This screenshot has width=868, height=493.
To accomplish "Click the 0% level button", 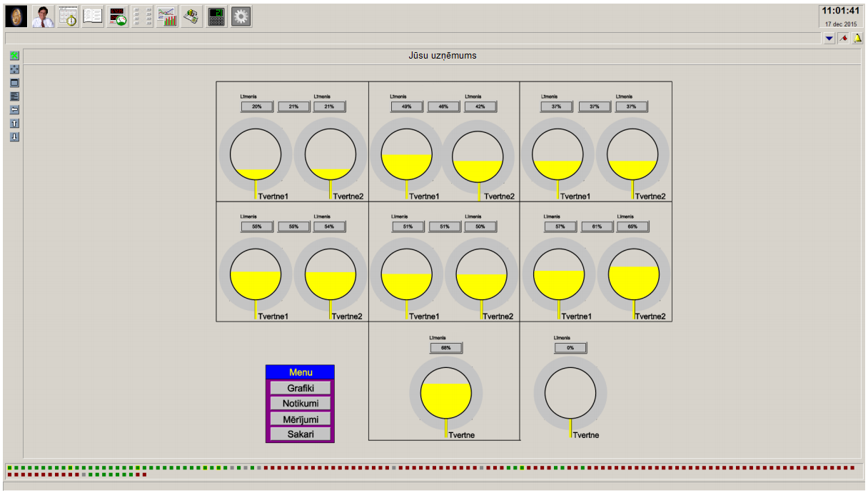I will pos(571,348).
